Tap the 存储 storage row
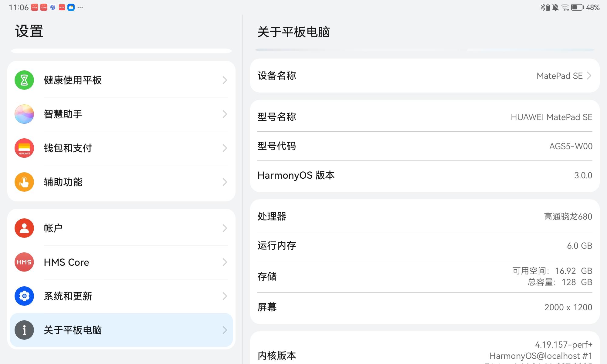Viewport: 607px width, 364px height. tap(424, 276)
